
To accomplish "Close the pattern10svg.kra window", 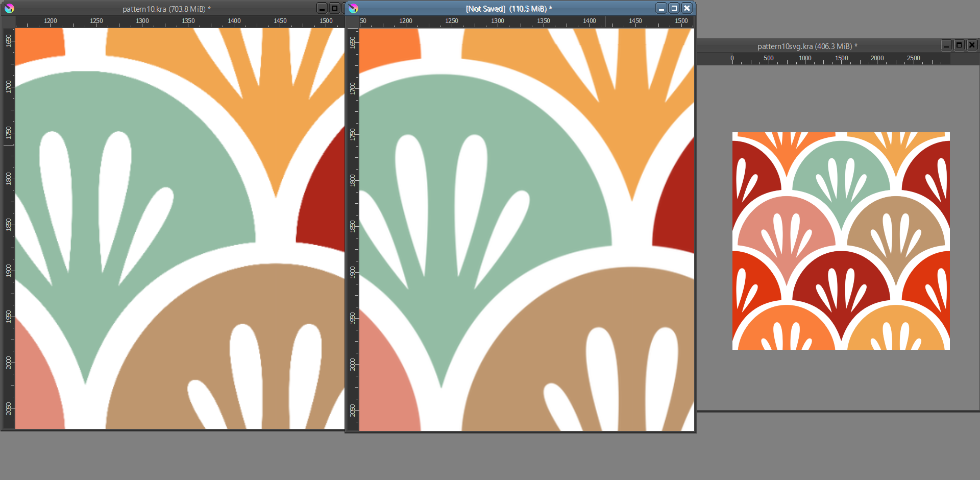I will pyautogui.click(x=972, y=45).
